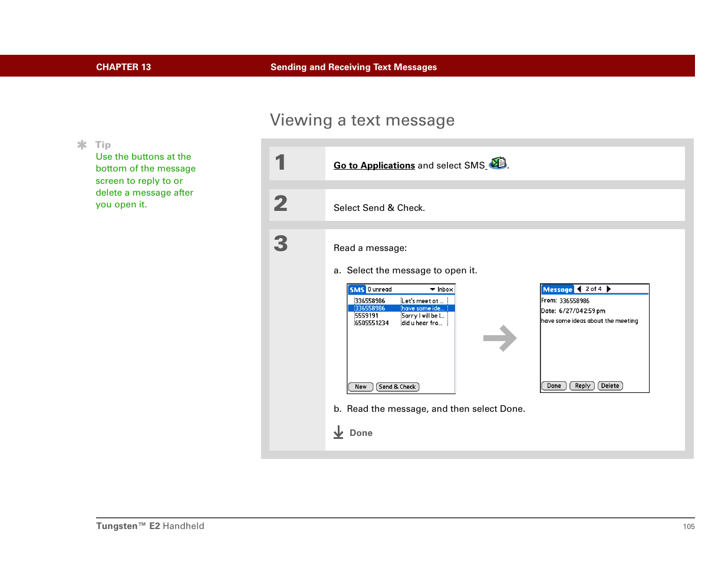Image resolution: width=728 pixels, height=562 pixels.
Task: Click the New button in SMS screen
Action: 361,387
